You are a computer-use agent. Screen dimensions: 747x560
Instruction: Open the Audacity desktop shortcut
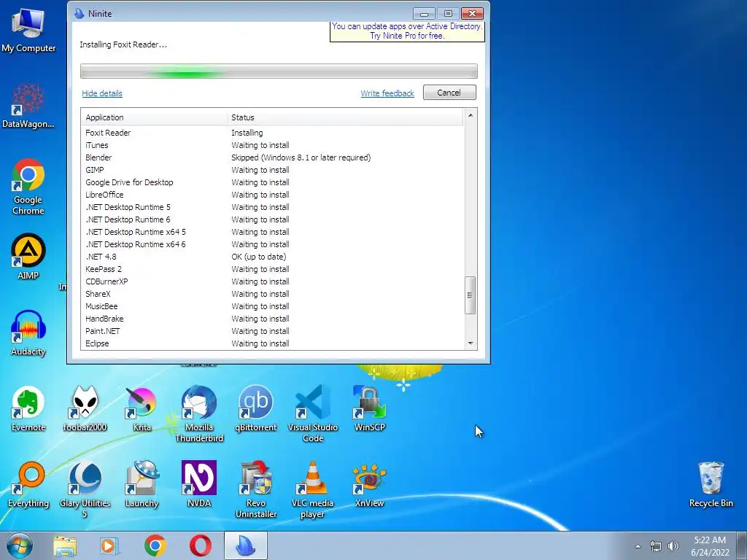coord(28,332)
